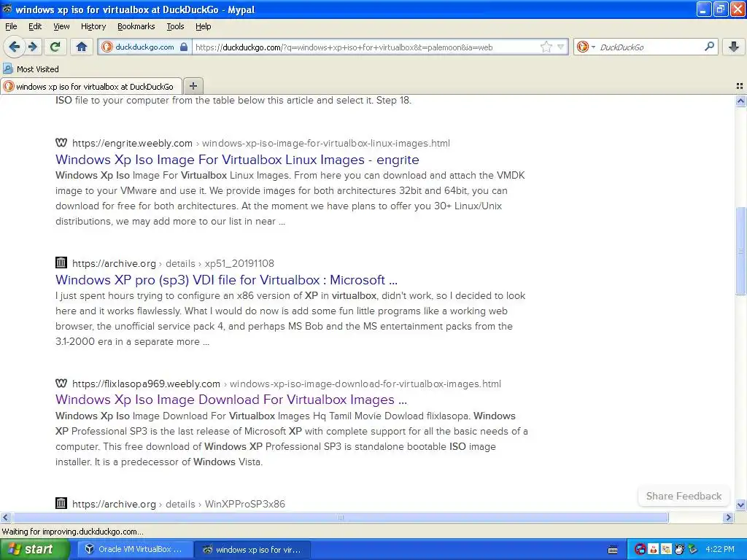Open the Bookmarks menu

[136, 26]
